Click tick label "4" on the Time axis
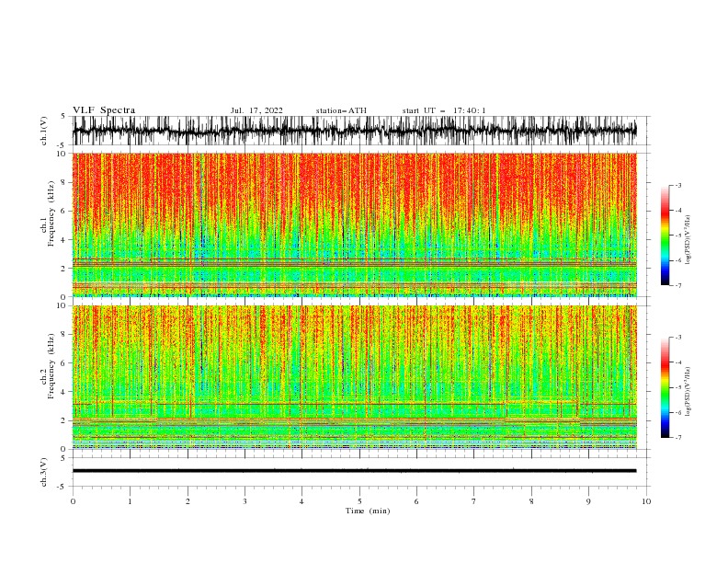Viewport: 728px width, 563px height. (x=301, y=501)
